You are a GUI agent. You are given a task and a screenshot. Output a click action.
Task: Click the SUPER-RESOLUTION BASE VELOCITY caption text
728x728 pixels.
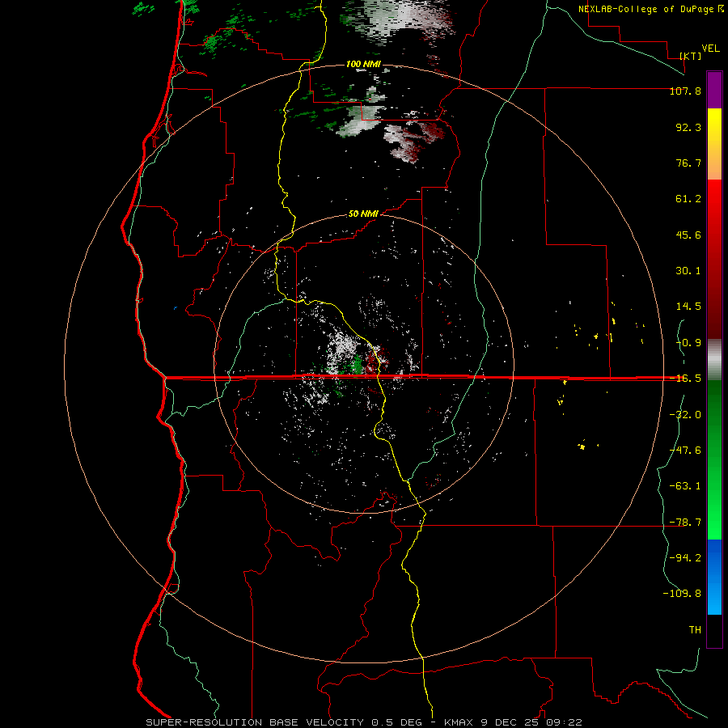point(255,722)
